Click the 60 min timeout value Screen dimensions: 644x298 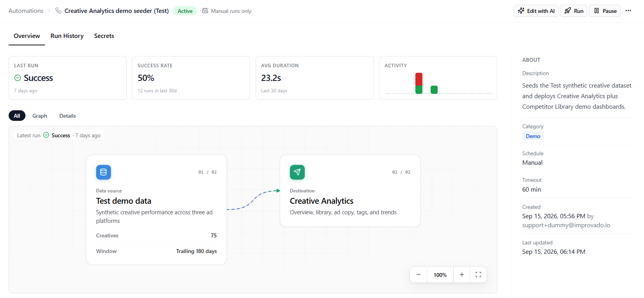tap(532, 190)
